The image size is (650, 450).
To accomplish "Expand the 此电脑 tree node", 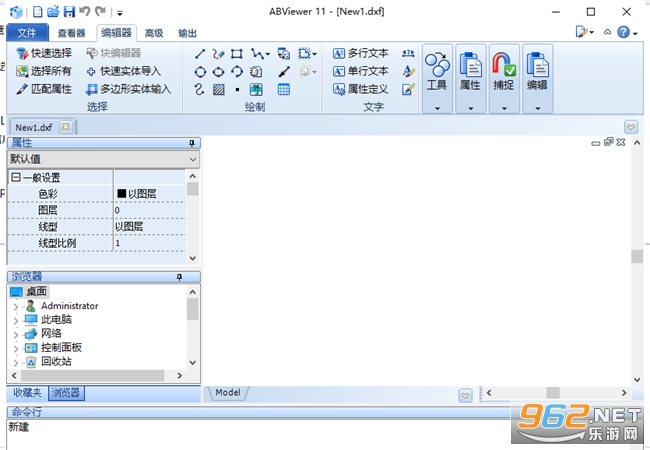I will click(x=16, y=321).
